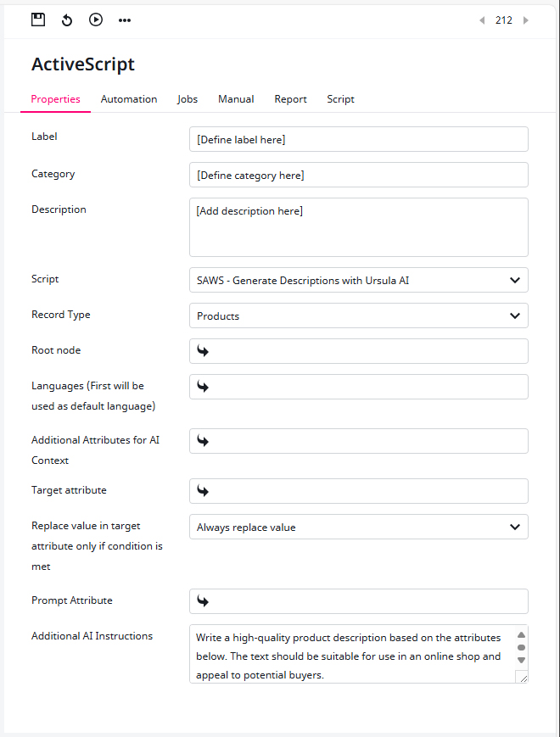
Task: Click the AI Instructions scrollbar down arrow
Action: click(x=522, y=660)
